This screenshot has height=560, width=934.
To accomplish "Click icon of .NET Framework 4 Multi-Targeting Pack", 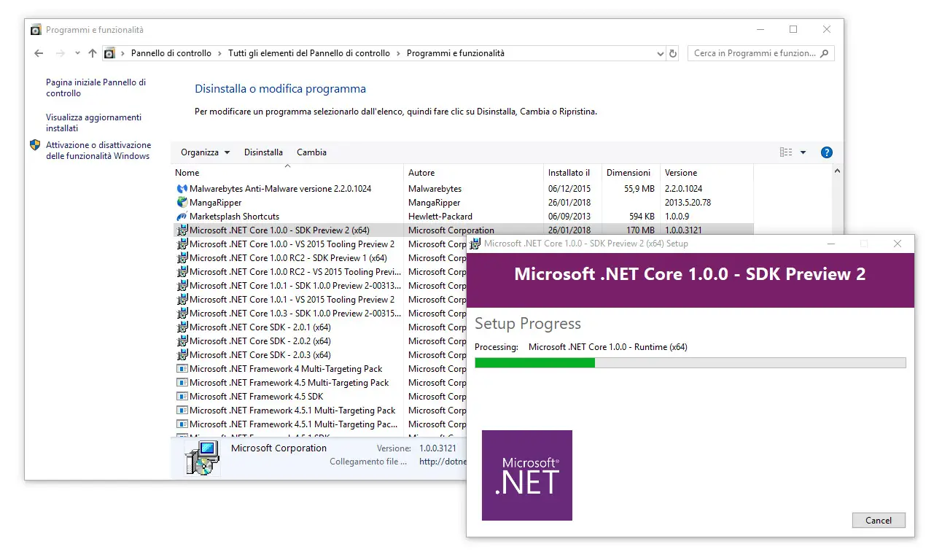I will pos(182,369).
